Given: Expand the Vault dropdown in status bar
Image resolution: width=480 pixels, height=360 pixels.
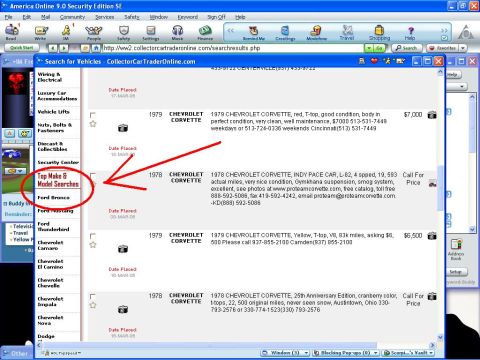Looking at the screenshot, I should pyautogui.click(x=431, y=353).
